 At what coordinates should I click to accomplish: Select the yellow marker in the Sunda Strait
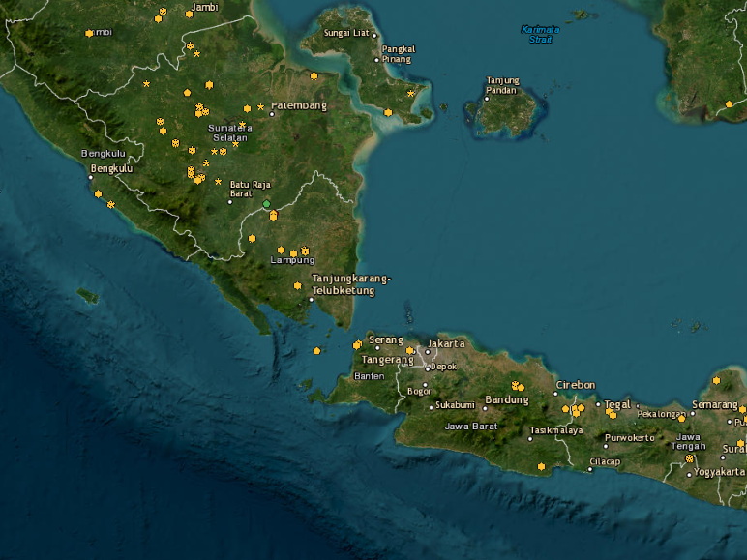pyautogui.click(x=317, y=350)
